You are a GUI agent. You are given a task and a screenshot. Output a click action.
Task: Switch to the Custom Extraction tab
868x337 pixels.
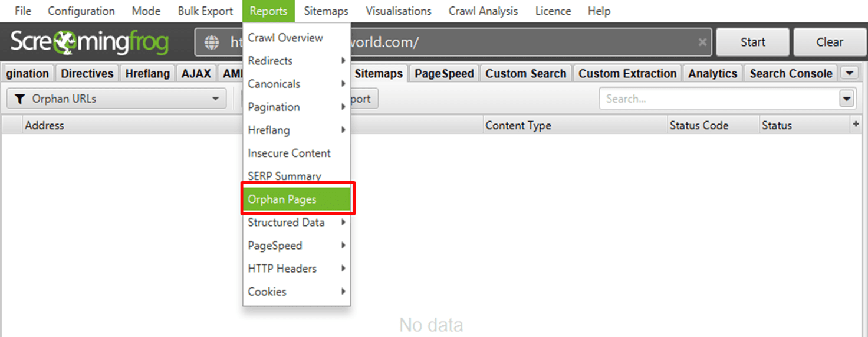click(x=627, y=74)
